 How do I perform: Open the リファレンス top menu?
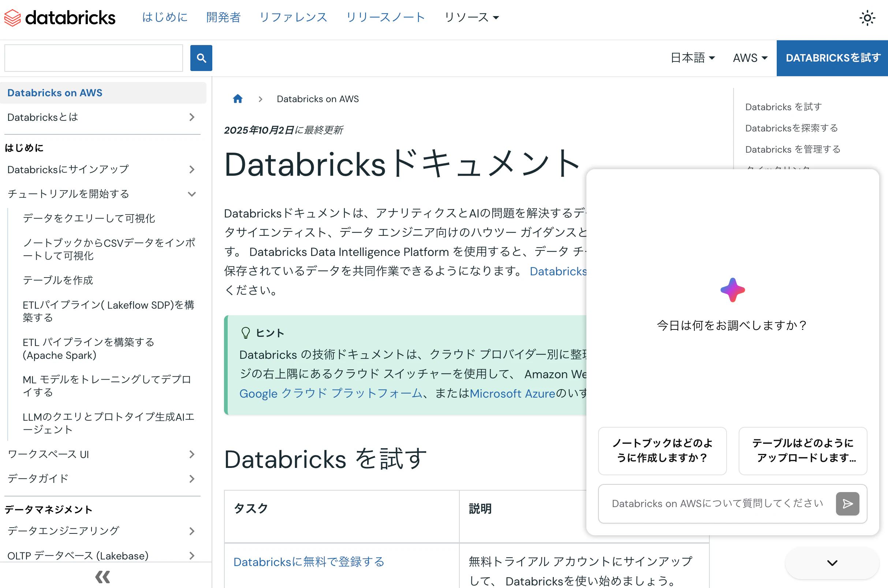pos(294,17)
